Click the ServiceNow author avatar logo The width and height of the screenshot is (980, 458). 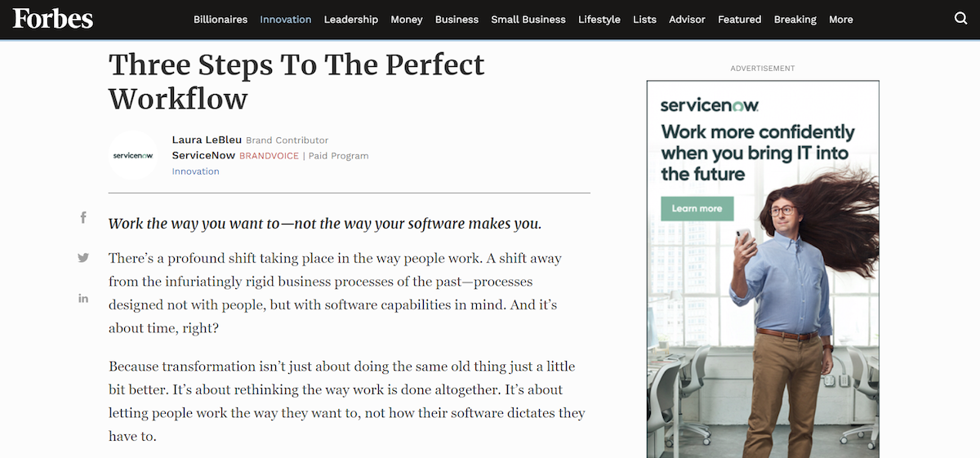(x=133, y=155)
